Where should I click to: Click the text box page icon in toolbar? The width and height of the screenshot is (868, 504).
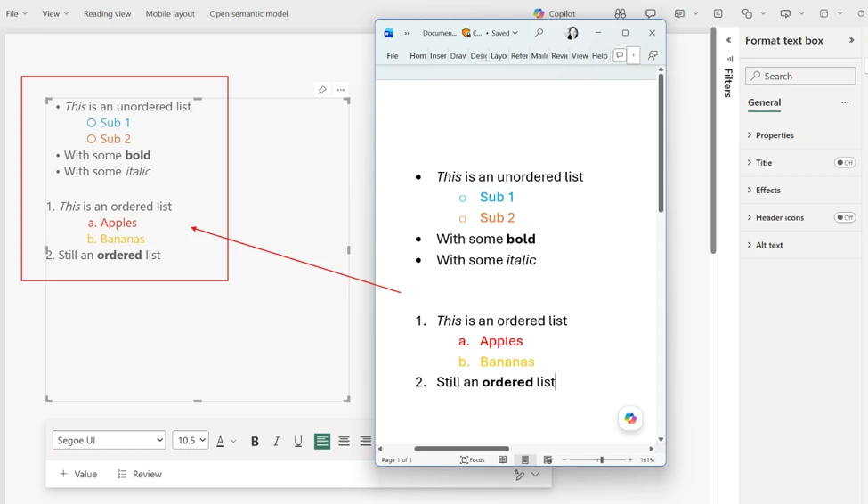click(718, 13)
